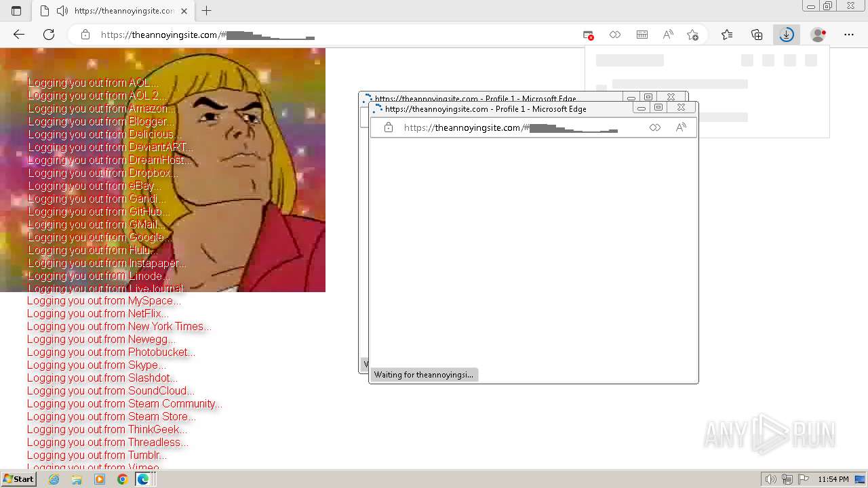Click the volume speaker tray icon

click(770, 479)
